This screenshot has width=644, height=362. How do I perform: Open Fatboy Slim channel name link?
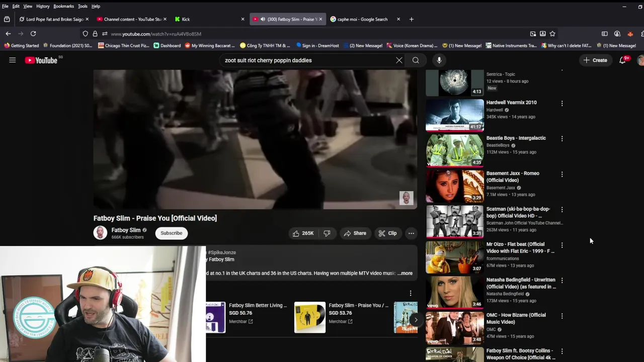click(126, 230)
